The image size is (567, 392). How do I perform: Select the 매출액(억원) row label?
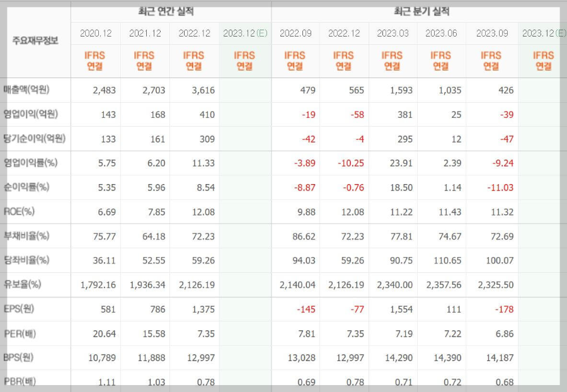pos(26,89)
